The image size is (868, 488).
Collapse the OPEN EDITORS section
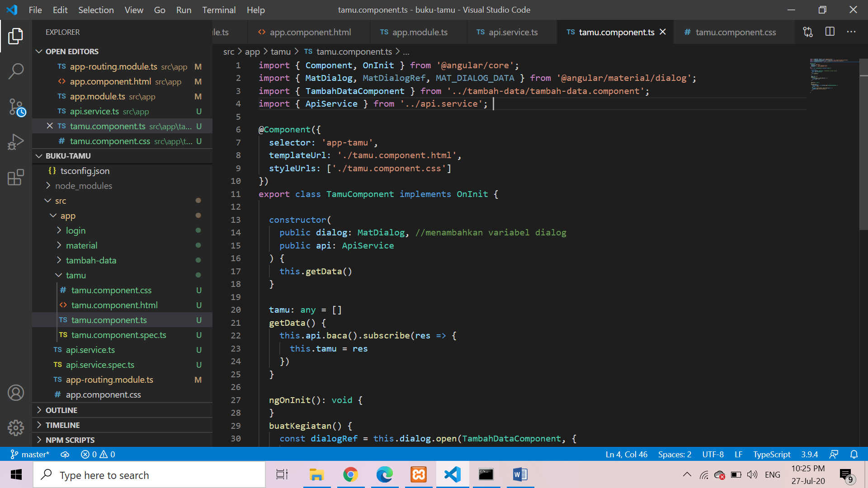[x=72, y=52]
